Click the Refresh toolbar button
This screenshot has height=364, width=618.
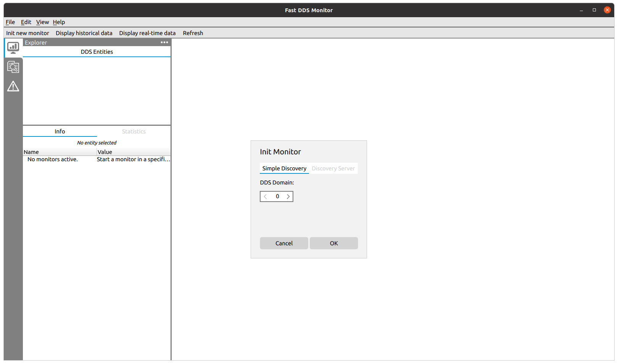(193, 33)
